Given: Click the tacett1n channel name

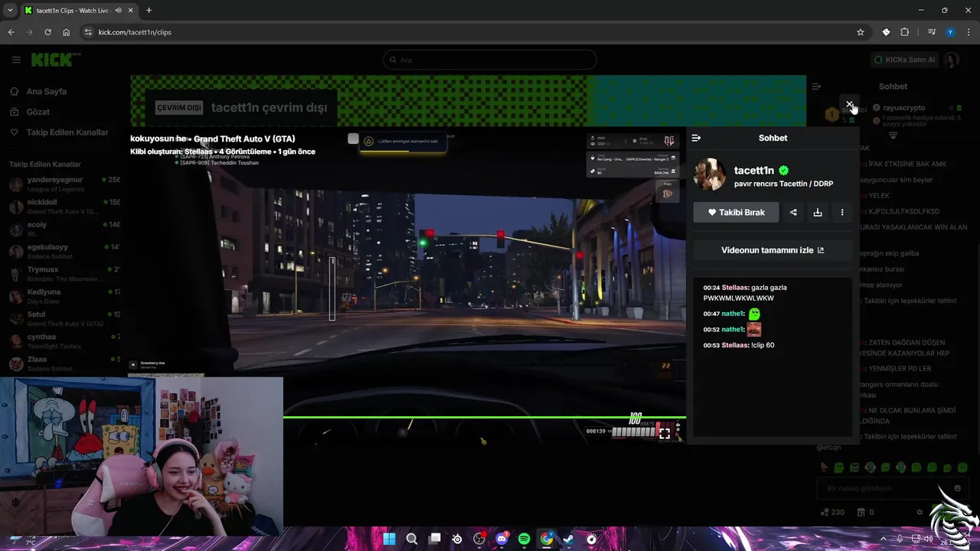Looking at the screenshot, I should [x=754, y=171].
